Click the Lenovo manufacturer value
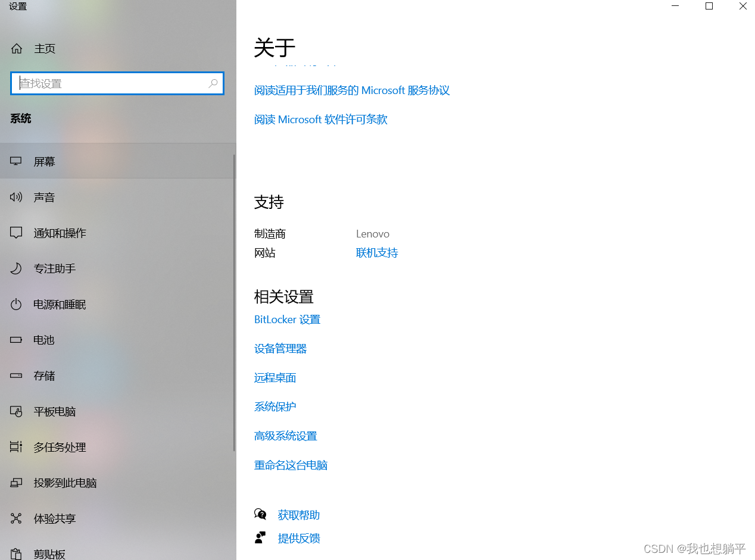Viewport: 755px width, 560px height. pyautogui.click(x=373, y=234)
